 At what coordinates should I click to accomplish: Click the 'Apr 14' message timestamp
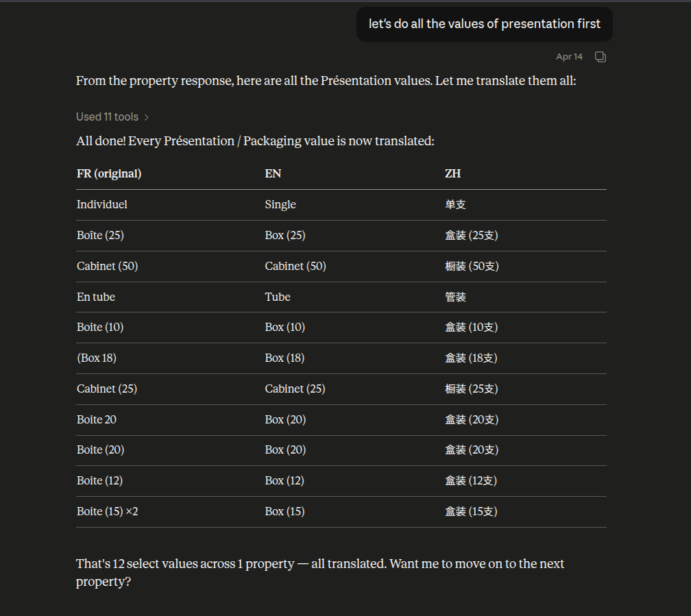pyautogui.click(x=569, y=57)
